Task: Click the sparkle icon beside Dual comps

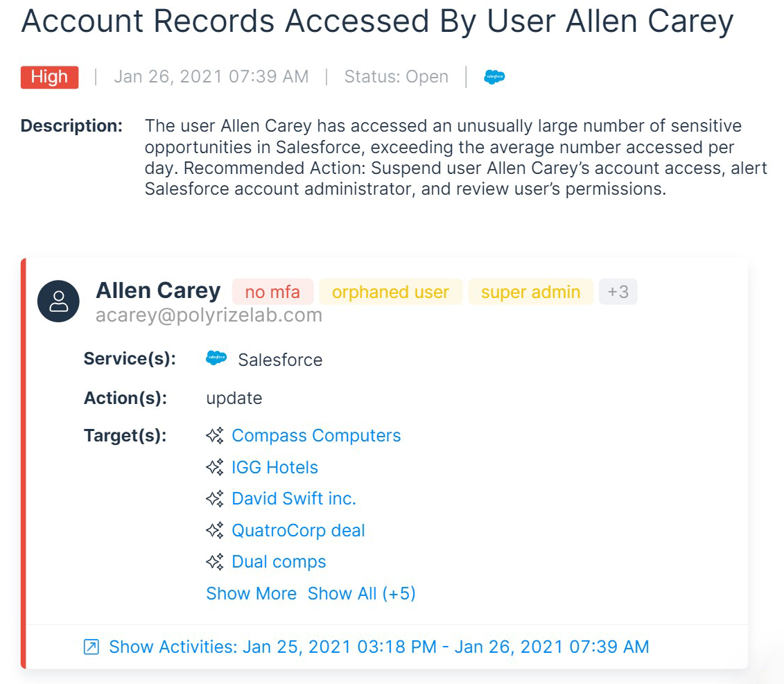Action: click(214, 561)
